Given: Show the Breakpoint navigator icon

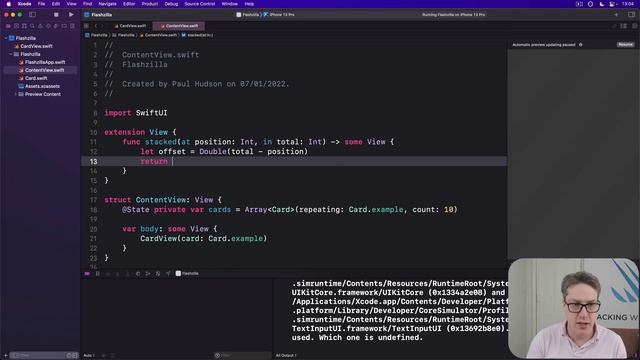Looking at the screenshot, I should click(x=64, y=26).
